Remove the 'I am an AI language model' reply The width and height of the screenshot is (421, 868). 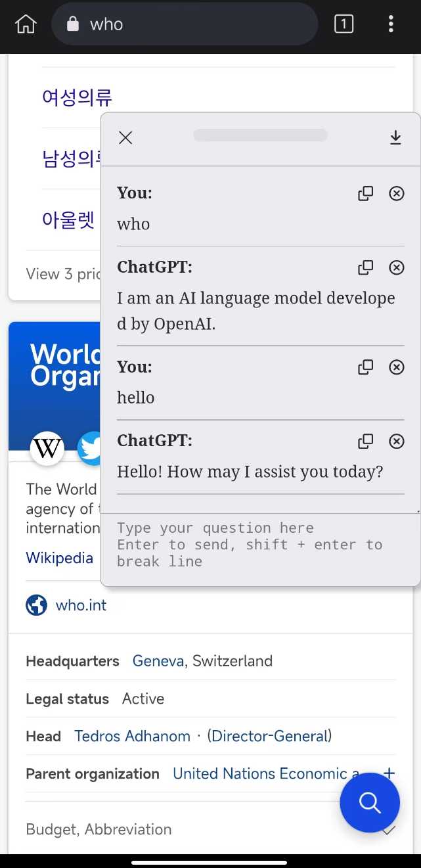397,267
